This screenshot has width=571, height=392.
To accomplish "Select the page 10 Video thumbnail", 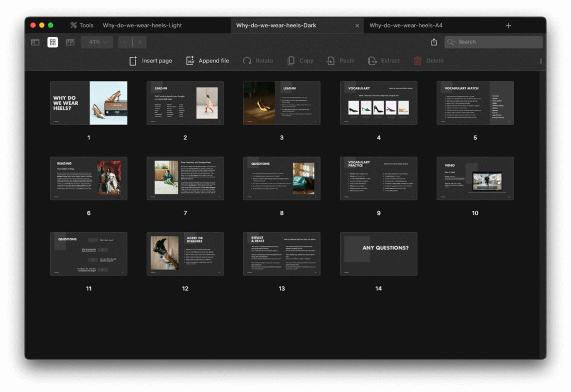I will (475, 178).
